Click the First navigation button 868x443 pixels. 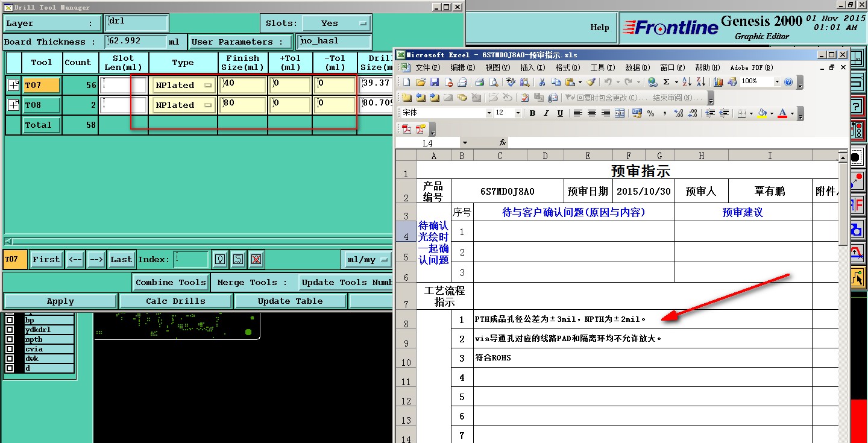[x=46, y=260]
